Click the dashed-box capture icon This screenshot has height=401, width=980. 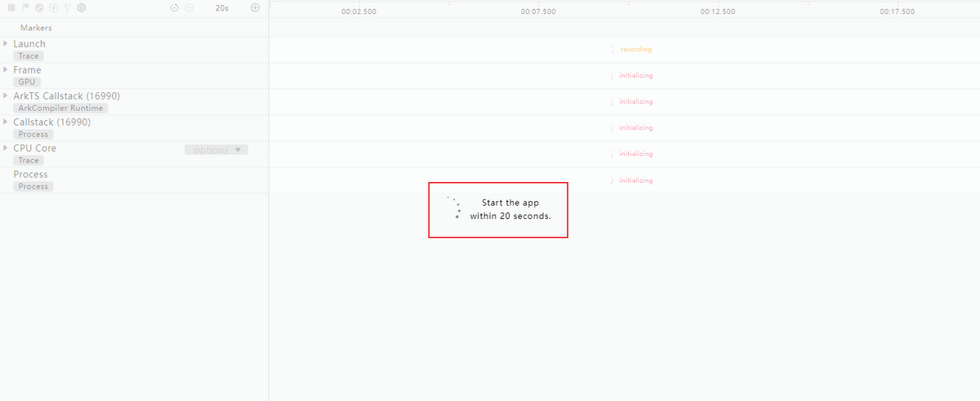point(53,7)
